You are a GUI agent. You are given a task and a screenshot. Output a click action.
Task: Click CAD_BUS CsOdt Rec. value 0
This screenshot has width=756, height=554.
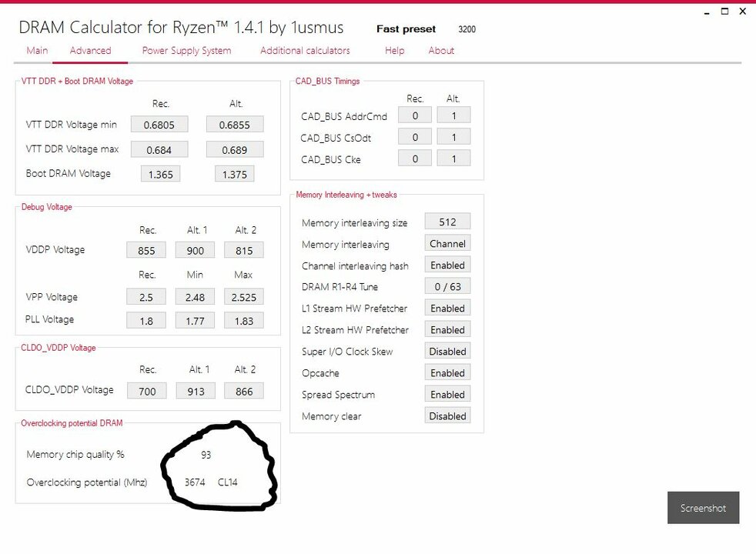click(x=415, y=137)
